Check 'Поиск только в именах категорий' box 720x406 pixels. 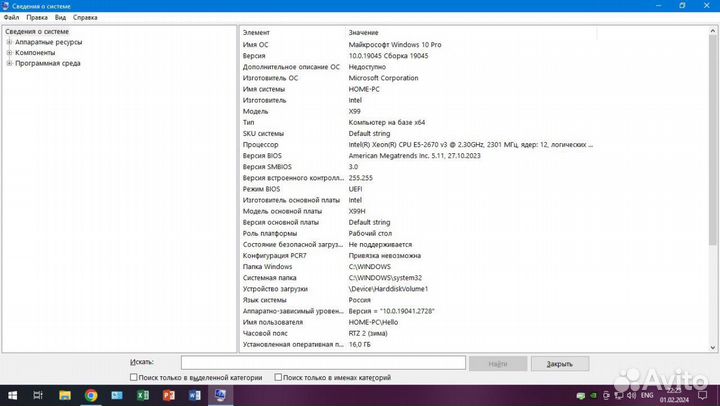[x=278, y=377]
